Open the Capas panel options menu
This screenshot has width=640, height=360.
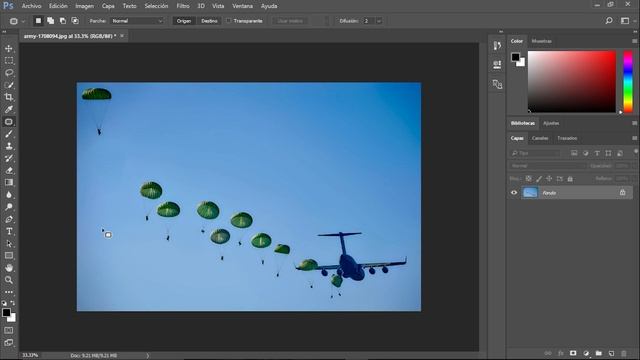(x=634, y=138)
